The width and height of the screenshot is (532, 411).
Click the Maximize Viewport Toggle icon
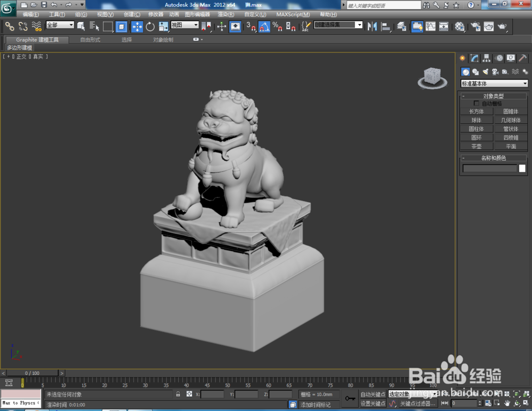[x=526, y=403]
